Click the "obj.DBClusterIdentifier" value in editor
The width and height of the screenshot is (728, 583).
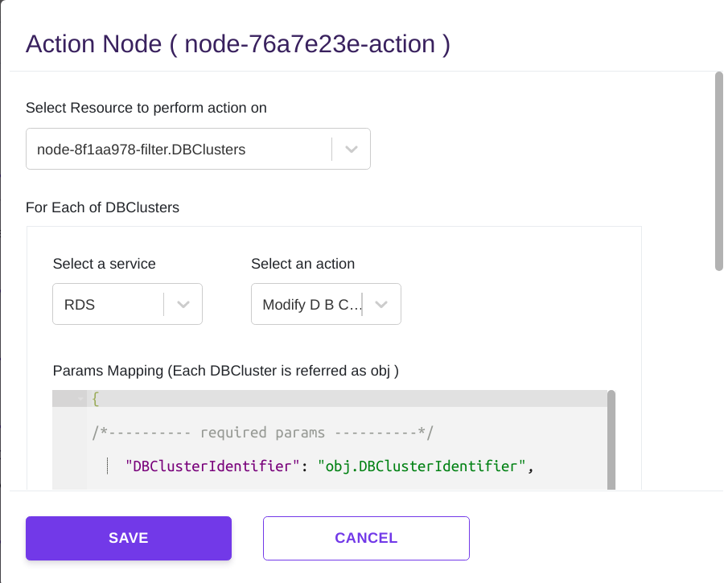coord(422,466)
